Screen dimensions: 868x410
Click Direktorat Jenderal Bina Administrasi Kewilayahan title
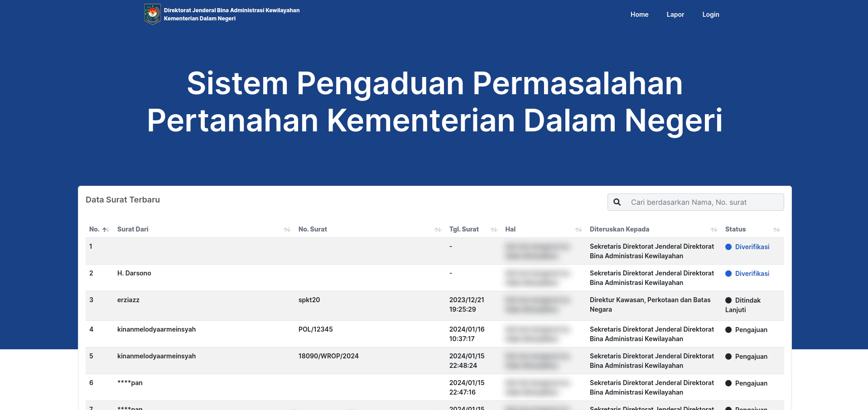click(x=231, y=10)
